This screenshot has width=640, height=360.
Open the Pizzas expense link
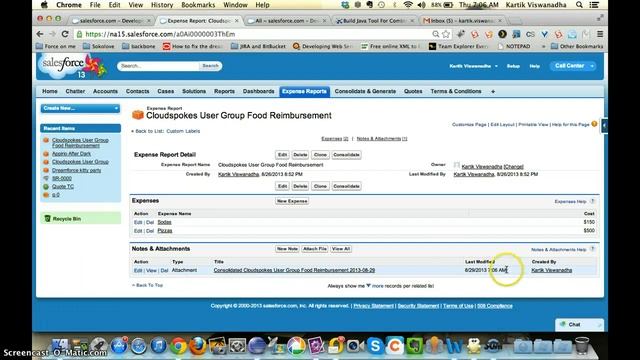click(x=165, y=231)
